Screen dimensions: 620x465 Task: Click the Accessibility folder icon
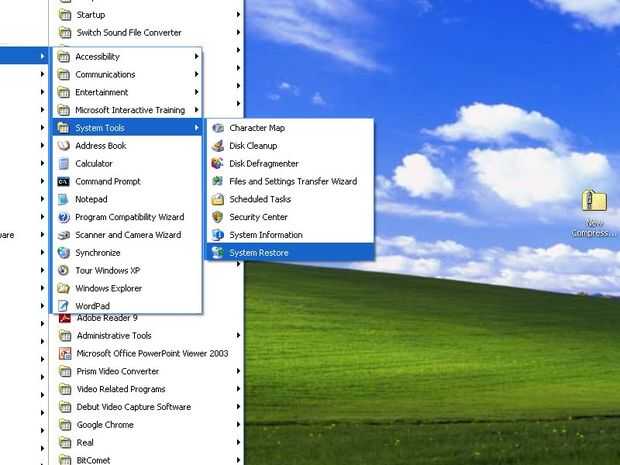coord(64,57)
